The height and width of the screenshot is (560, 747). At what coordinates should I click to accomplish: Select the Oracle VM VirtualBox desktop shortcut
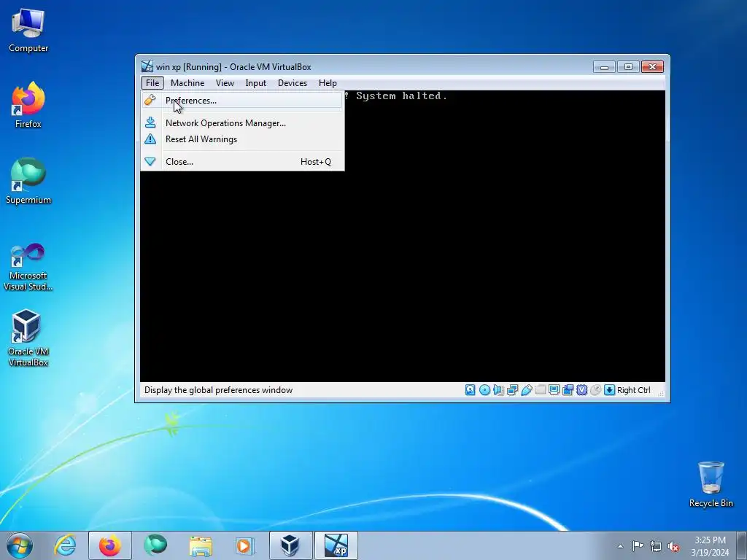[x=28, y=338]
